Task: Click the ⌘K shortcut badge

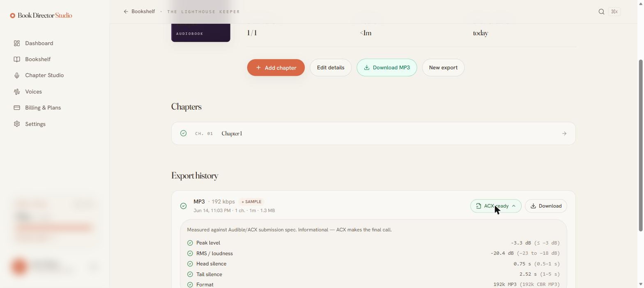Action: pyautogui.click(x=614, y=11)
